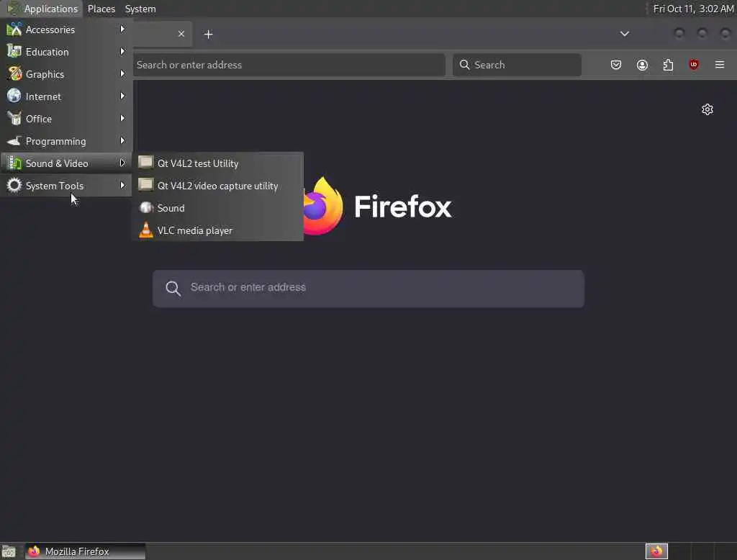The image size is (737, 560).
Task: Open the Programming submenu
Action: pyautogui.click(x=66, y=141)
